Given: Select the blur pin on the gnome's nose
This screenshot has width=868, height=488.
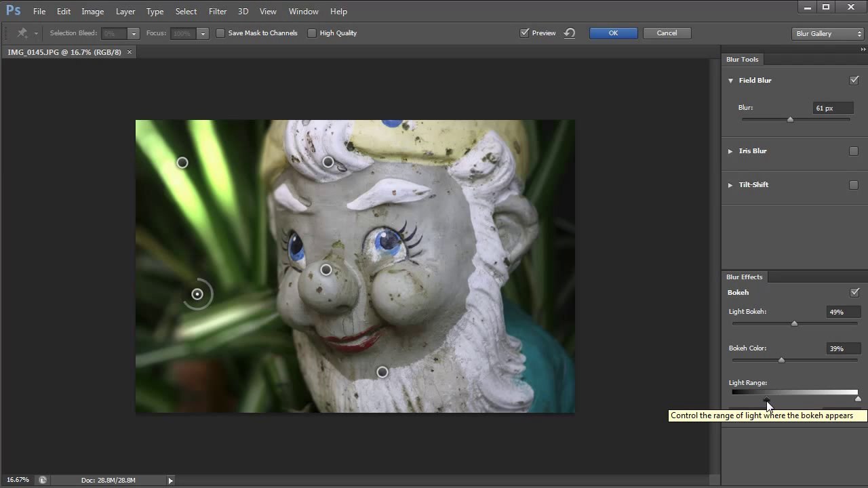Looking at the screenshot, I should [326, 270].
